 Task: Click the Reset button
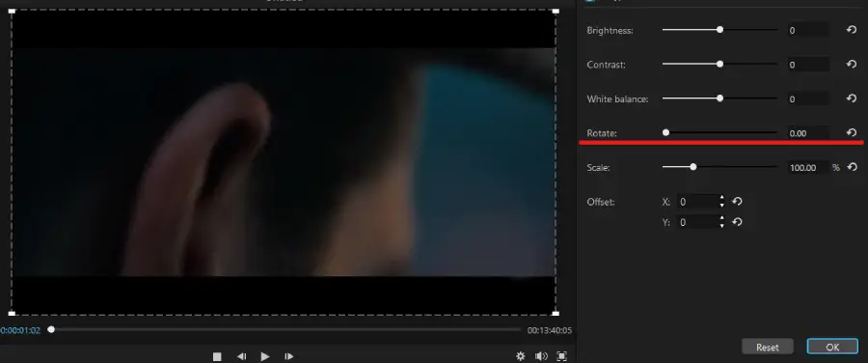tap(768, 347)
